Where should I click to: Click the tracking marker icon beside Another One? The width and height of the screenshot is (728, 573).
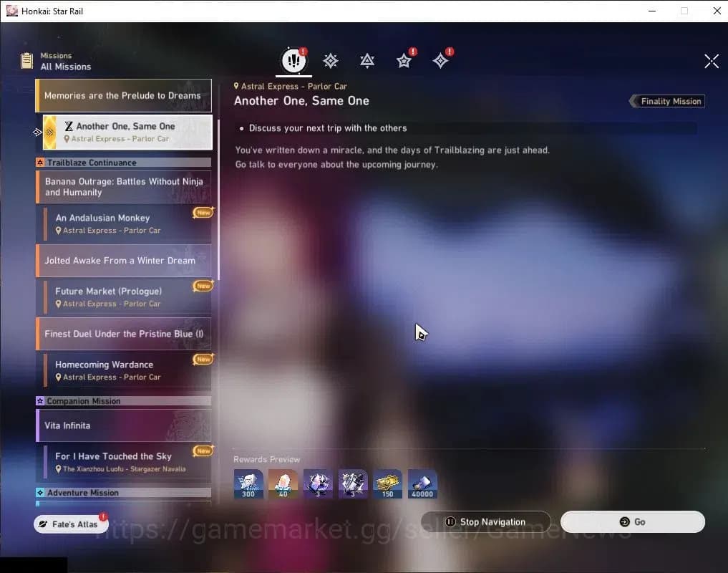37,133
